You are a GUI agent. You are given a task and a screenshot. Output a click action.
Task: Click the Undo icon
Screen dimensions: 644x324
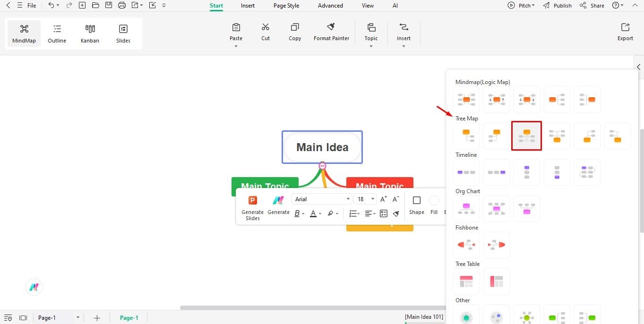[x=51, y=6]
